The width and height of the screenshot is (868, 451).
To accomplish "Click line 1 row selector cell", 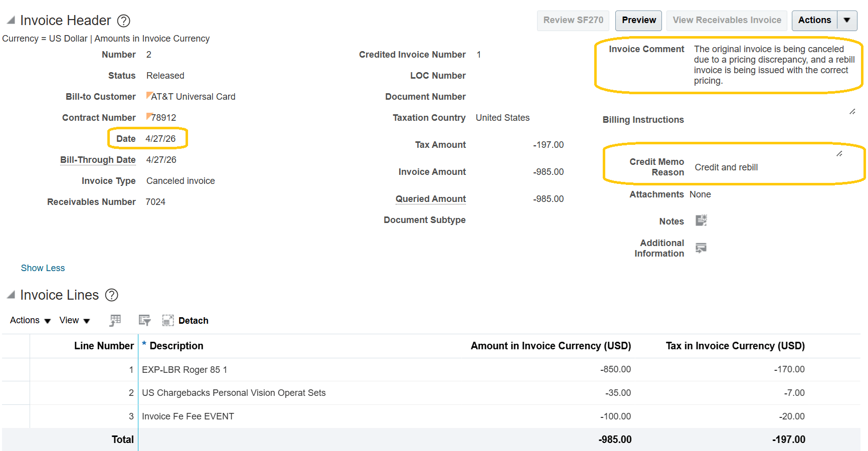I will click(16, 370).
